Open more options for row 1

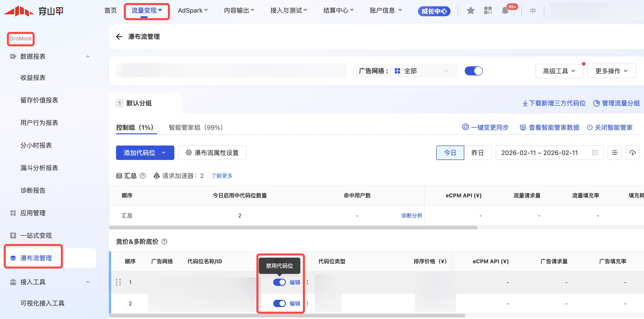point(308,282)
